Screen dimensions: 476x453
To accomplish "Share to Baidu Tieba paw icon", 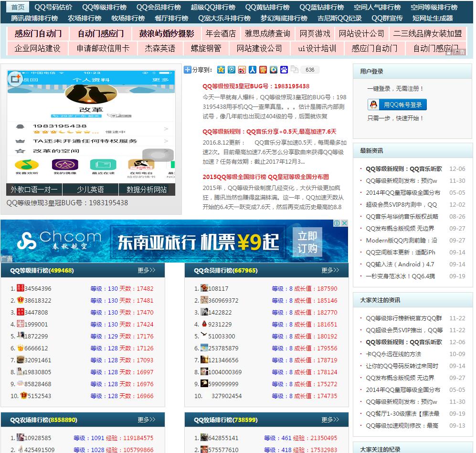I will click(x=284, y=70).
